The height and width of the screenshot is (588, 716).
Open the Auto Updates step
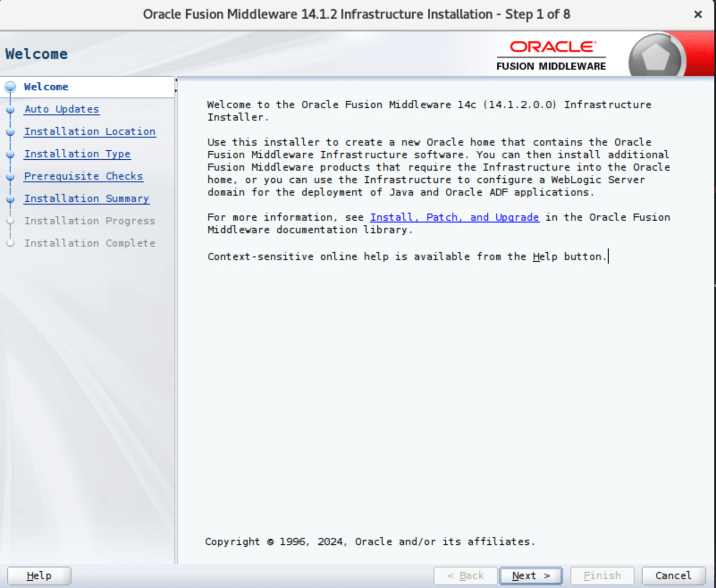tap(62, 109)
